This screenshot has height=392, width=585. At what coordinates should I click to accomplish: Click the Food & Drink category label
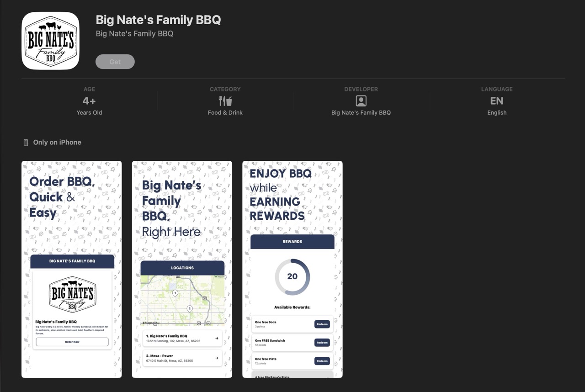tap(225, 112)
